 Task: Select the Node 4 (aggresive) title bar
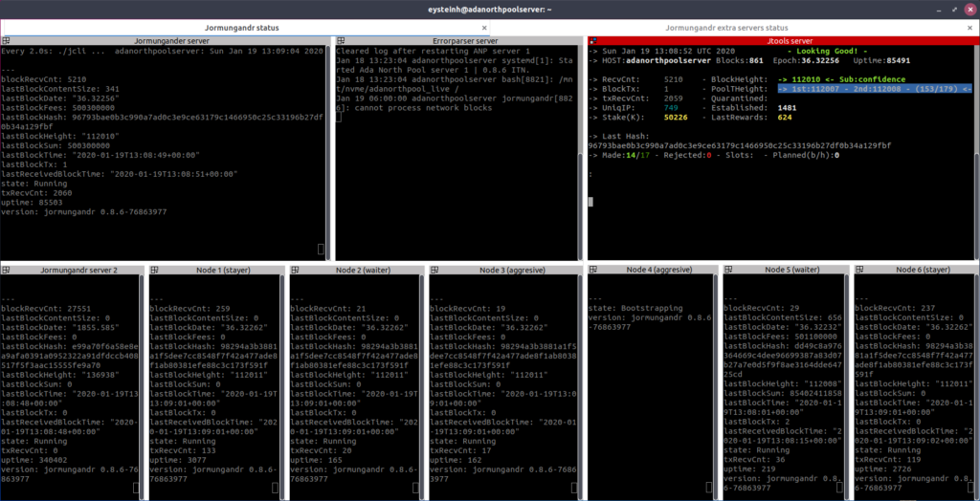point(653,270)
